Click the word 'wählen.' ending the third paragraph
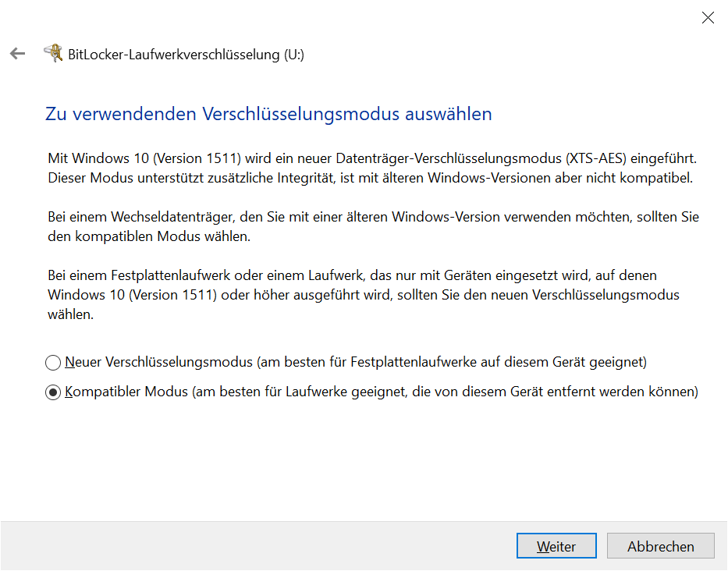 70,316
